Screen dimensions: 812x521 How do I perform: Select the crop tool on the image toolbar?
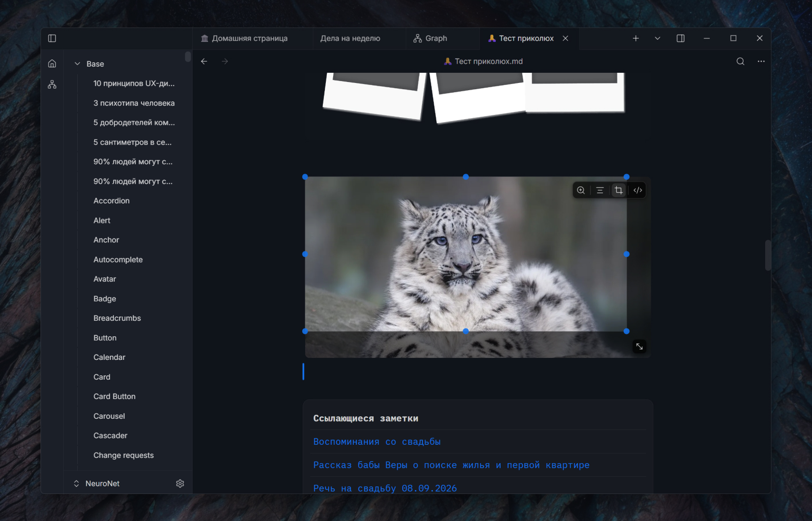click(619, 190)
